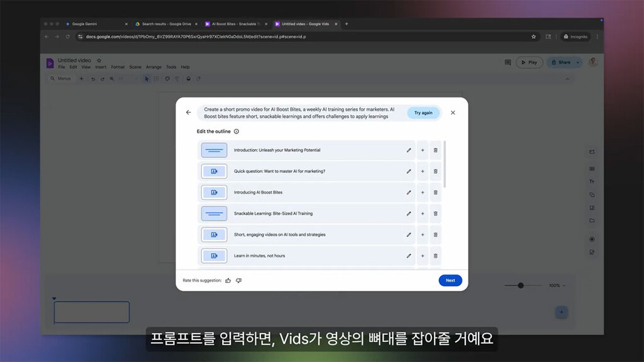Click the Undo toolbar icon
Screen dimensions: 644x362
tap(93, 79)
